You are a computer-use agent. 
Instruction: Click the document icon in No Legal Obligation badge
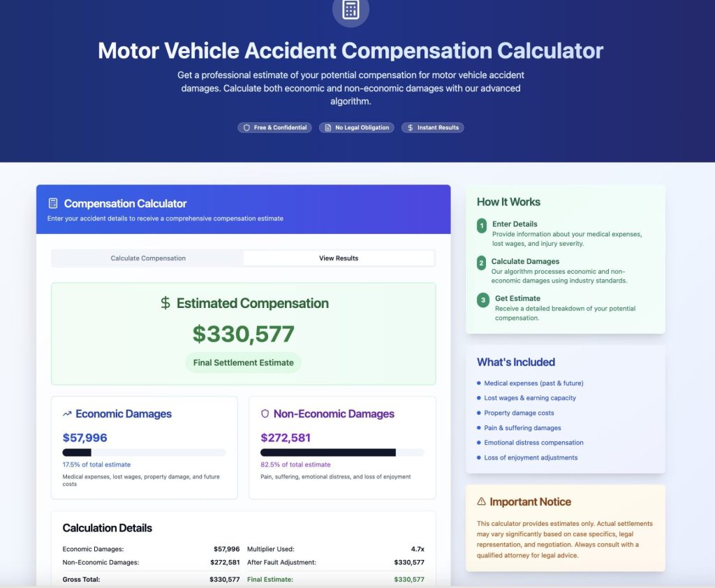(328, 128)
